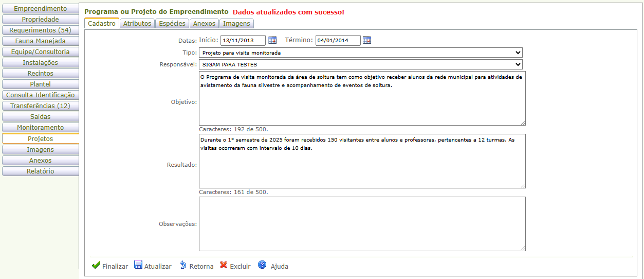Open the Anexos tab in the project form

coord(204,23)
